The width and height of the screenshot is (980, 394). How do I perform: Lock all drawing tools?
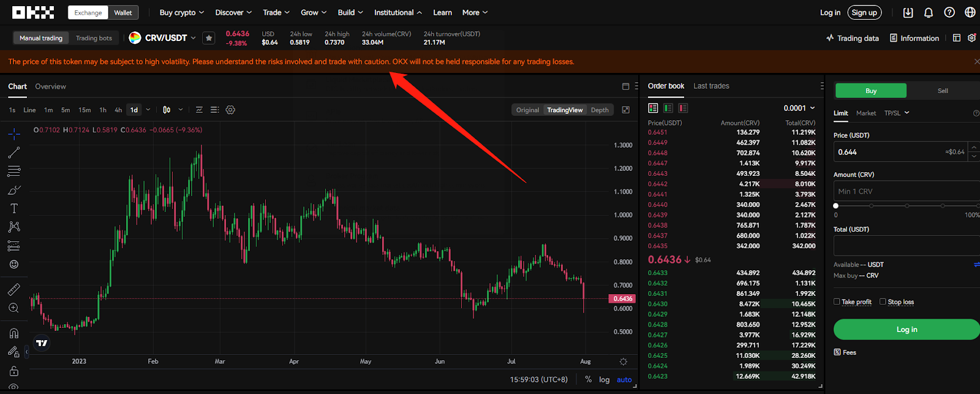(x=14, y=371)
